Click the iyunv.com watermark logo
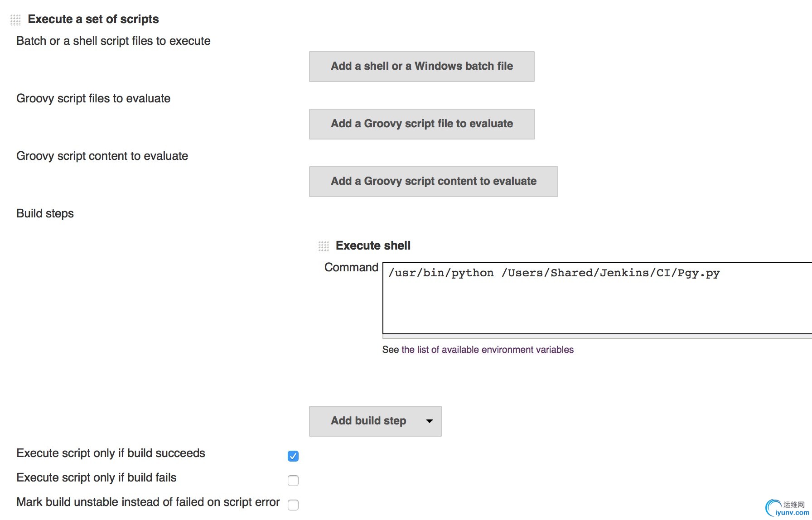 point(787,508)
